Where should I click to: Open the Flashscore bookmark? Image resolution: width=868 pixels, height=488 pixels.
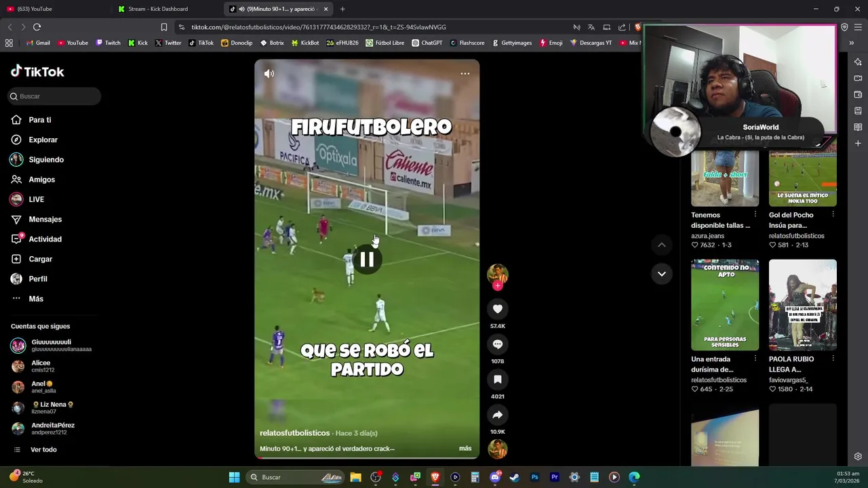[467, 43]
